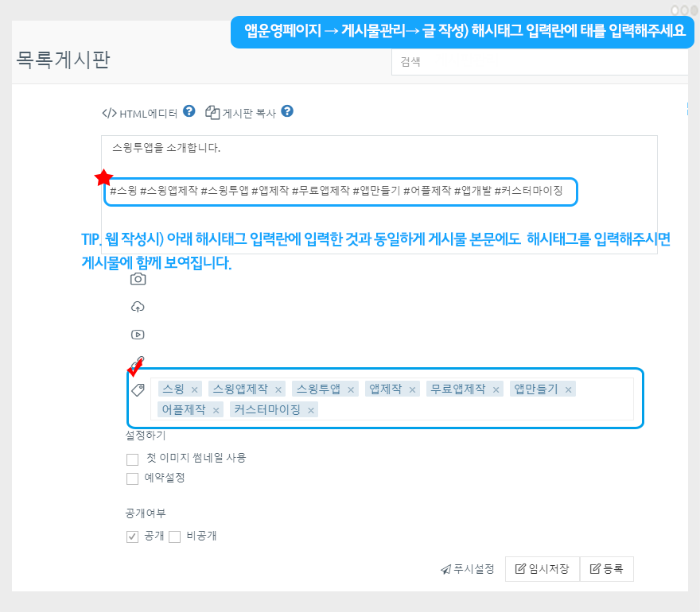Open 푸시설정 push settings
700x612 pixels.
pyautogui.click(x=468, y=569)
